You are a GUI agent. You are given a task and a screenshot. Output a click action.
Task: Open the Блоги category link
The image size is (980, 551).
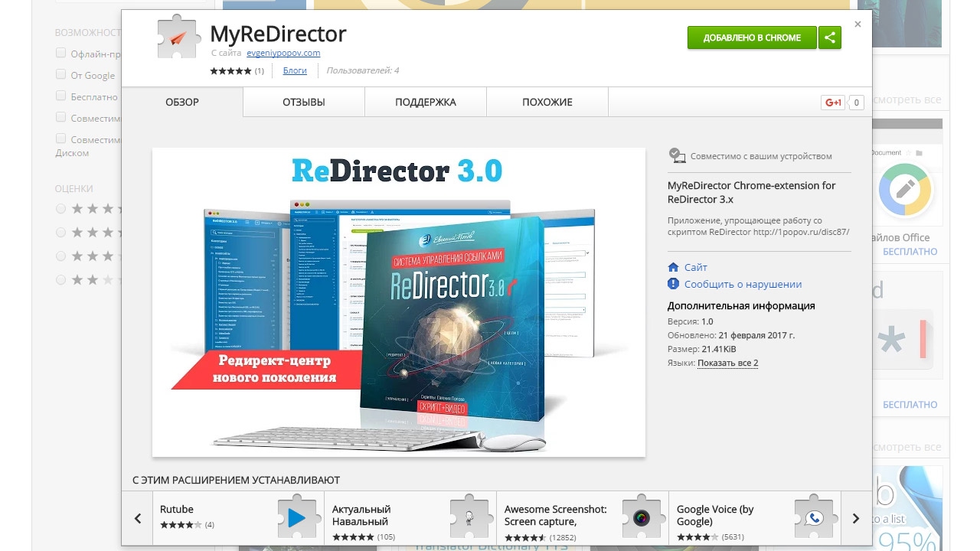(x=295, y=70)
